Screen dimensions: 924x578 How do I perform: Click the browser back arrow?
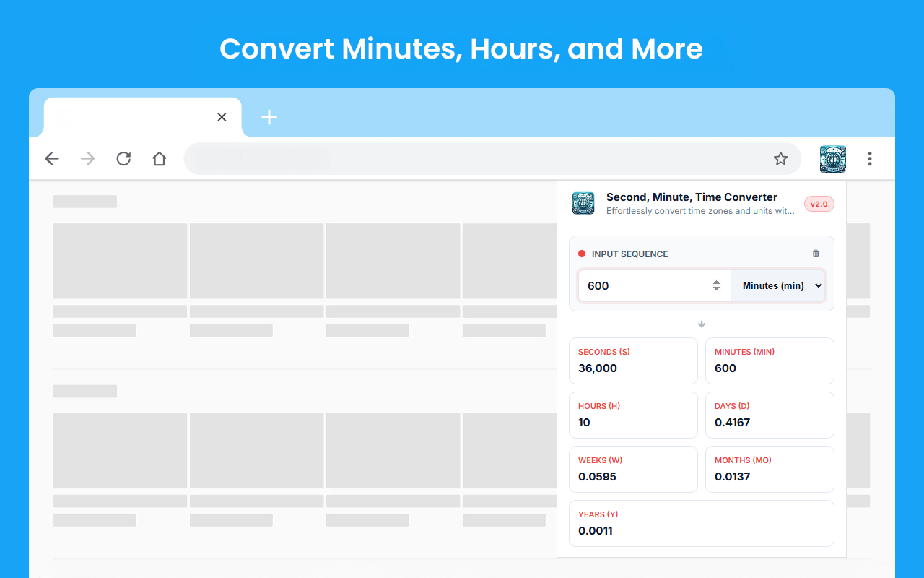coord(52,159)
